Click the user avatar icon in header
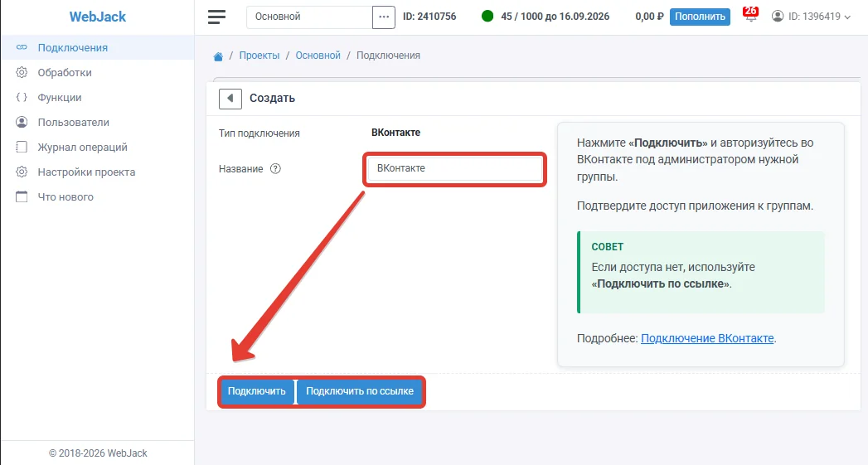 tap(778, 17)
